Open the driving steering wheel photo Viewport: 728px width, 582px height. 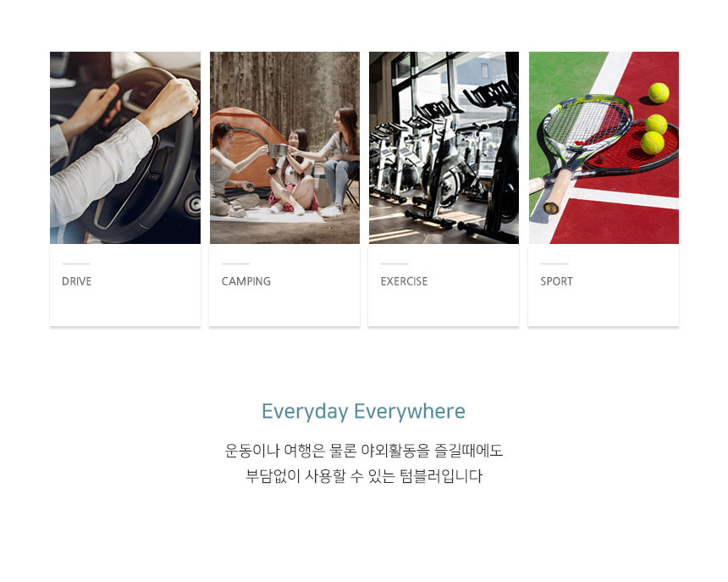[125, 147]
